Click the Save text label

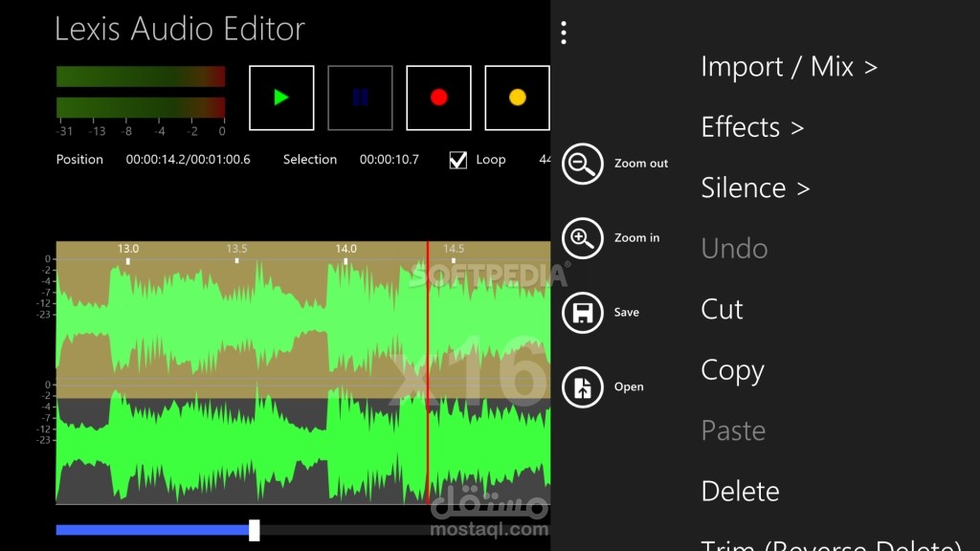(x=626, y=312)
